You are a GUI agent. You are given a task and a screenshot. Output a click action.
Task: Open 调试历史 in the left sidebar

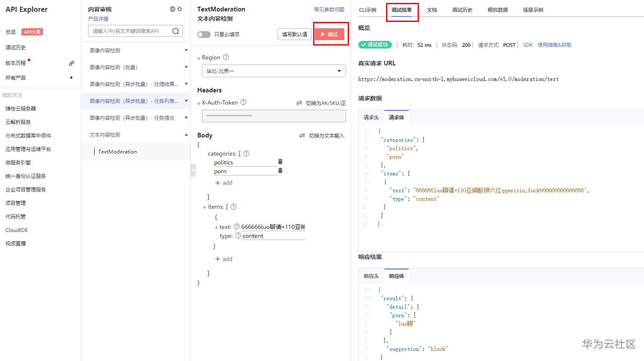point(16,48)
